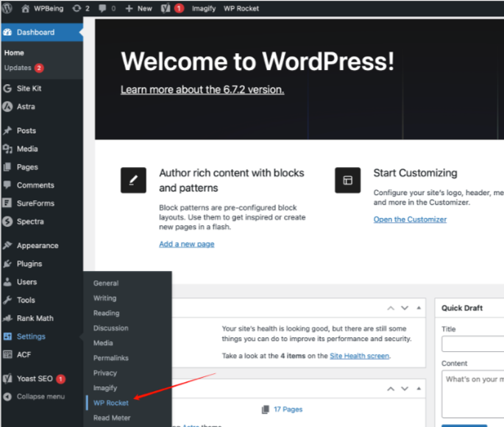Viewport: 504px width, 427px height.
Task: Click the pencil edit icon beside Author rich content
Action: pos(133,180)
